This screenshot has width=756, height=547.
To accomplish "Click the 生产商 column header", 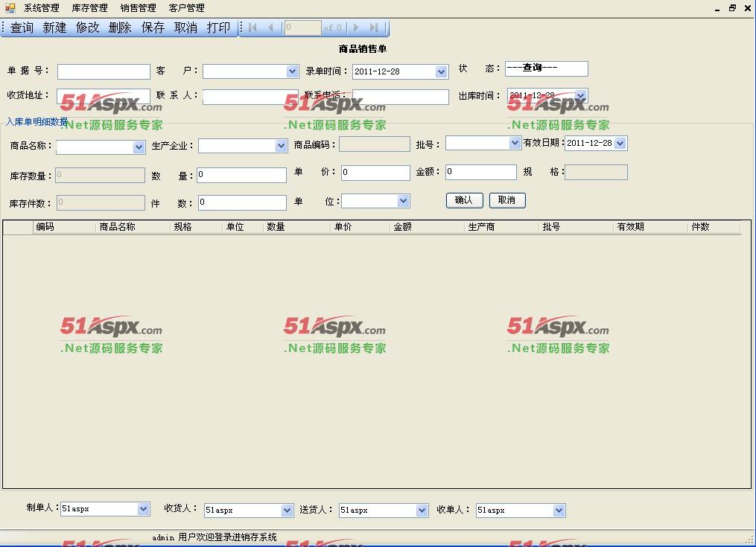I will (502, 227).
